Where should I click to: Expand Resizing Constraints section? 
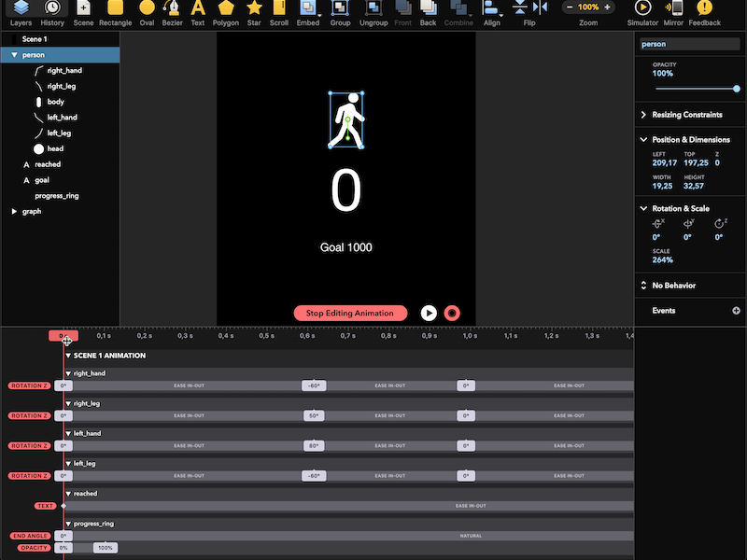tap(643, 115)
